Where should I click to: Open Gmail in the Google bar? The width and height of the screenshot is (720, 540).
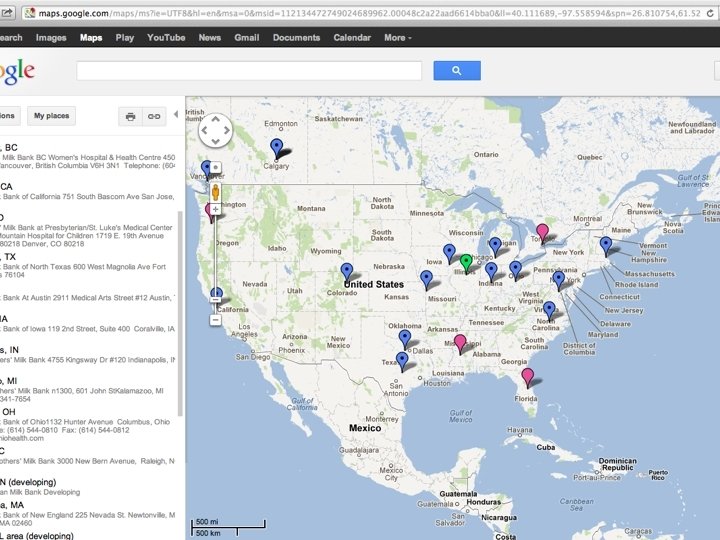(247, 38)
